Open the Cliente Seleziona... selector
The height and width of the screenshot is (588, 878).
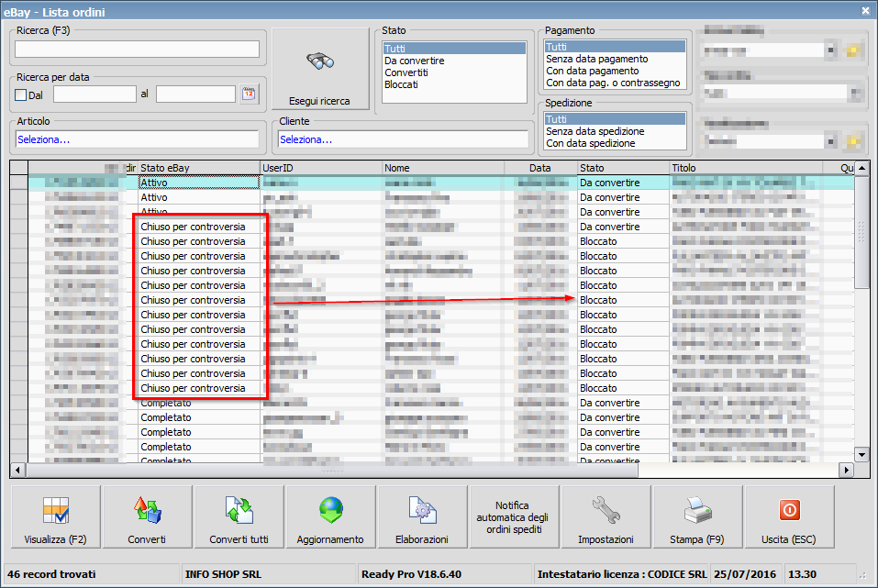[x=403, y=139]
